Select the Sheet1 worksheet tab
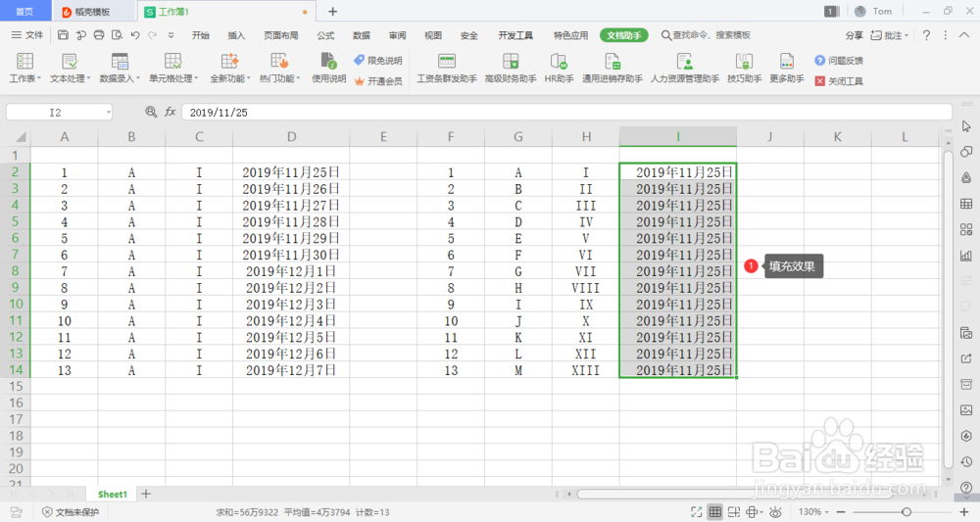Viewport: 980px width, 522px height. pos(113,494)
